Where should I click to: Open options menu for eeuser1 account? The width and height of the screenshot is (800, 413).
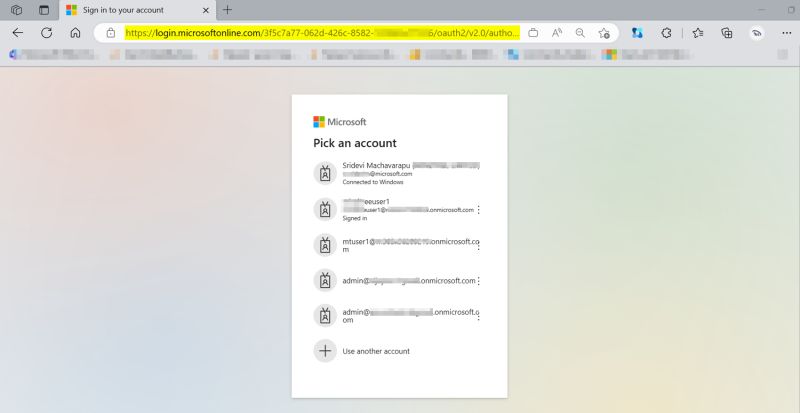coord(478,210)
